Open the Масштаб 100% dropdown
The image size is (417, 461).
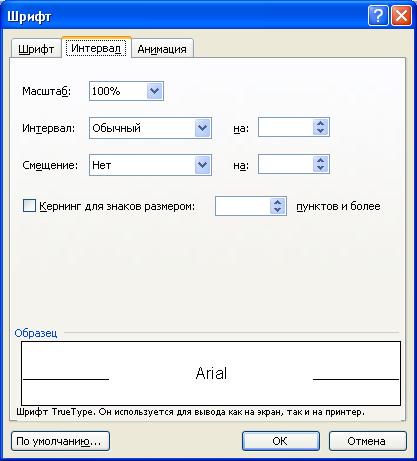[x=154, y=91]
